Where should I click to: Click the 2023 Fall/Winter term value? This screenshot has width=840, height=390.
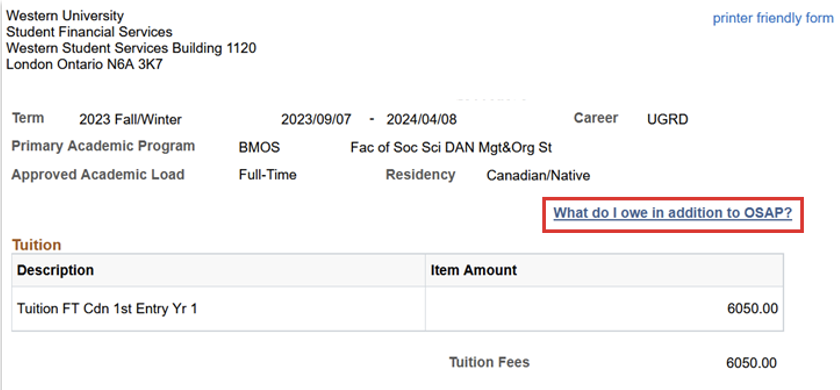pos(130,119)
